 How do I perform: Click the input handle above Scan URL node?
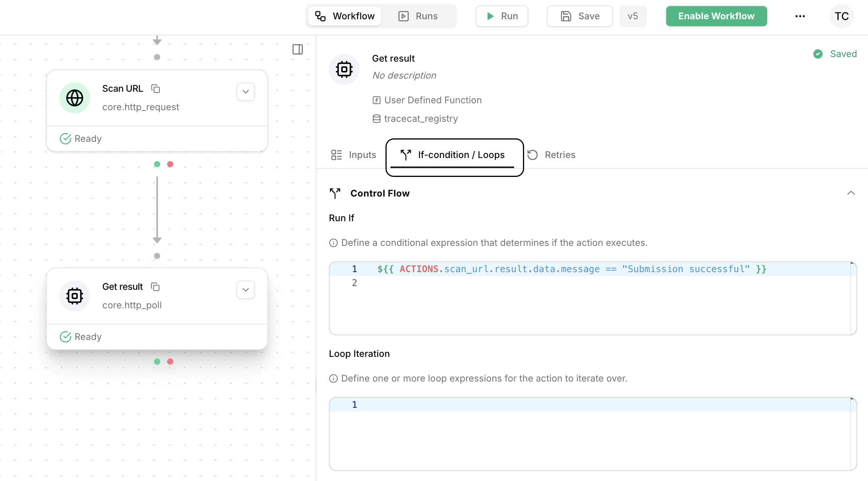tap(157, 57)
